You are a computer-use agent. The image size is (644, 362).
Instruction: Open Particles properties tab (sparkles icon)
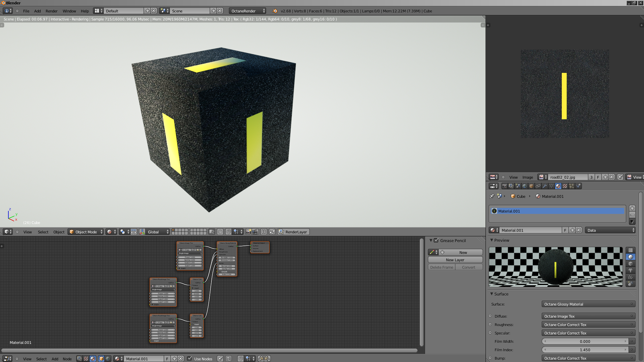572,186
